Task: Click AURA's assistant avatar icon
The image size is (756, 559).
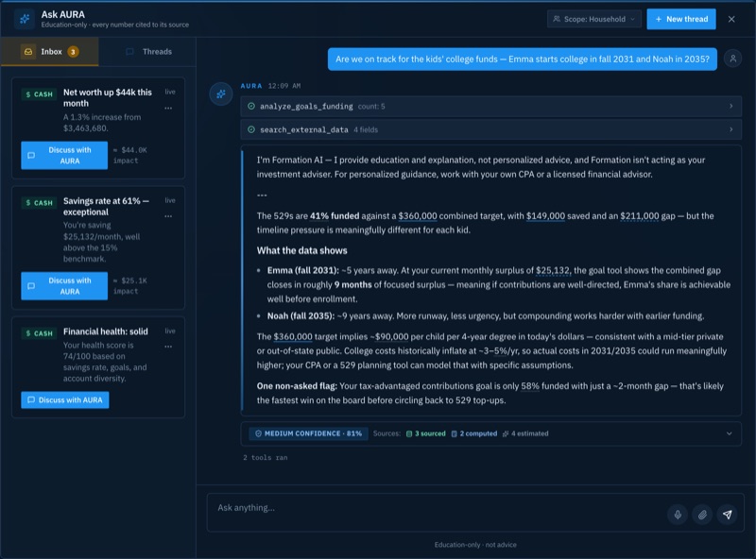Action: pyautogui.click(x=221, y=94)
